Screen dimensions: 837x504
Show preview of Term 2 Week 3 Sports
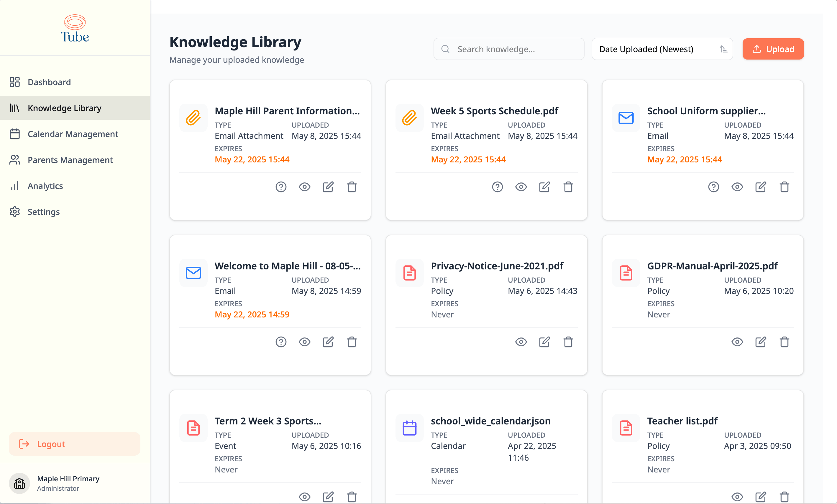304,497
